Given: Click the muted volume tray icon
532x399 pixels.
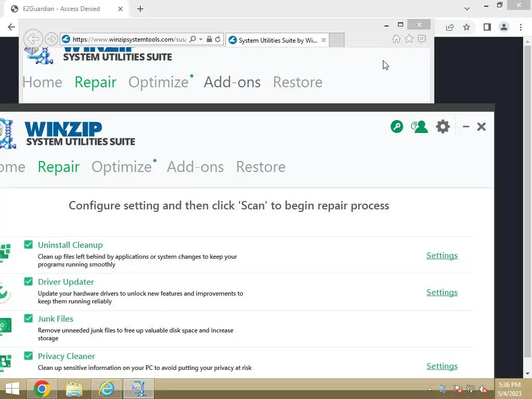Looking at the screenshot, I should 484,389.
